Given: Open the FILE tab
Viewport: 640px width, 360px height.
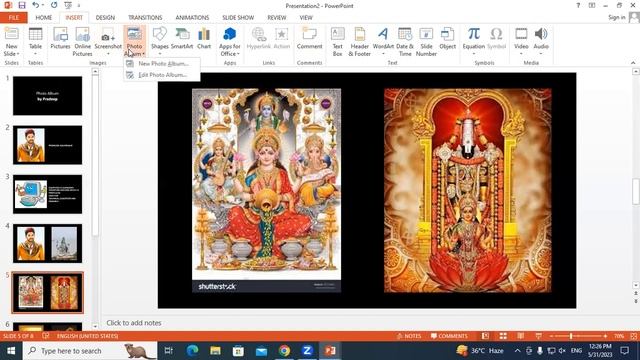Looking at the screenshot, I should pos(13,18).
